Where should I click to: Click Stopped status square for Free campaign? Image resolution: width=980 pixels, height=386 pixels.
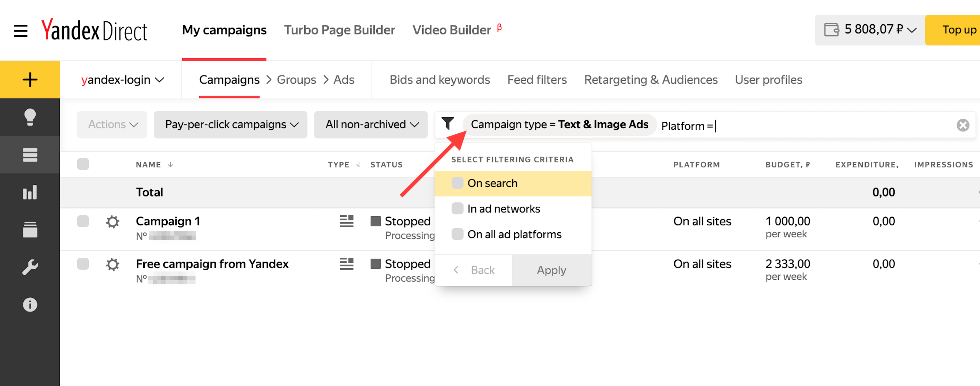pyautogui.click(x=376, y=264)
